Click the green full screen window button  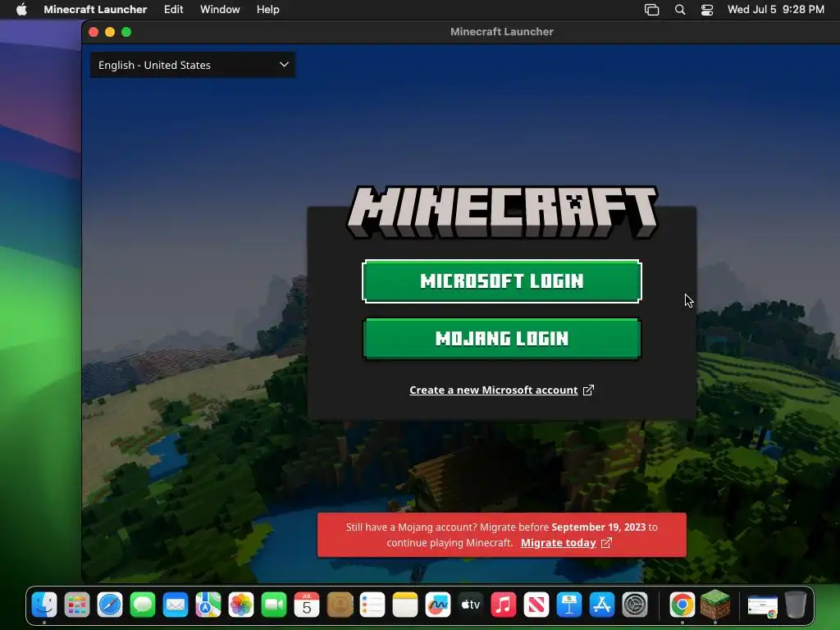click(x=126, y=32)
